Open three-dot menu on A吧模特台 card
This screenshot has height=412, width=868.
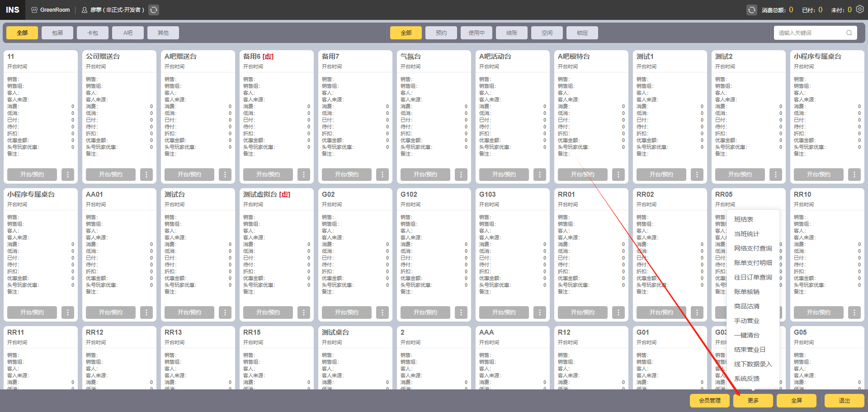[618, 175]
